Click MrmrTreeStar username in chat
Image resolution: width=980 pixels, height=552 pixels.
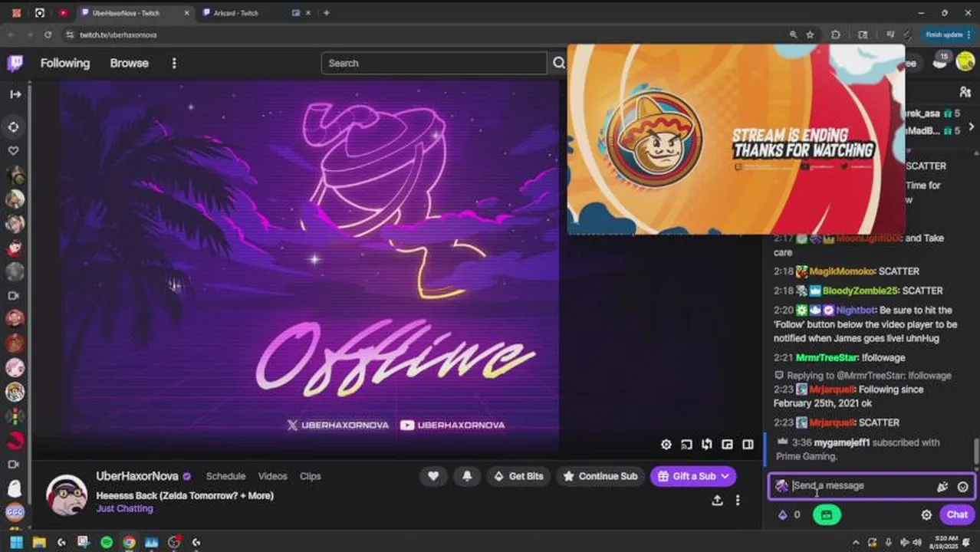click(x=826, y=358)
